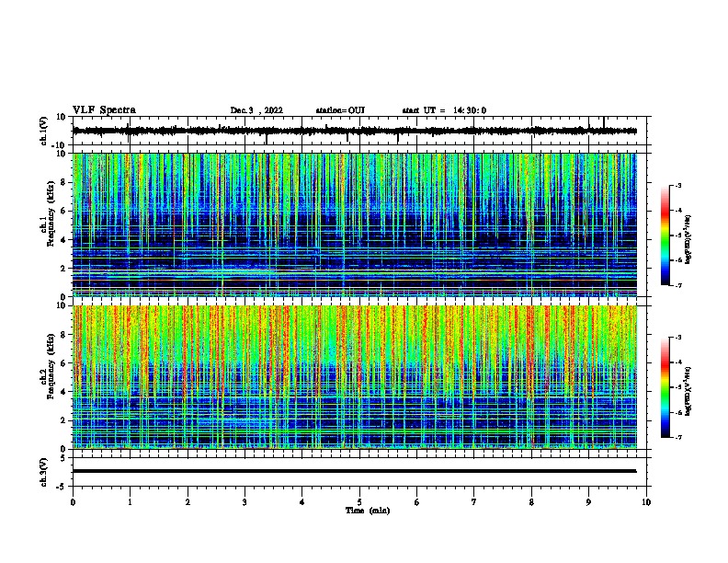
Task: Select the ch.2 "Frequency (kHz)" axis label
Action: tap(51, 366)
